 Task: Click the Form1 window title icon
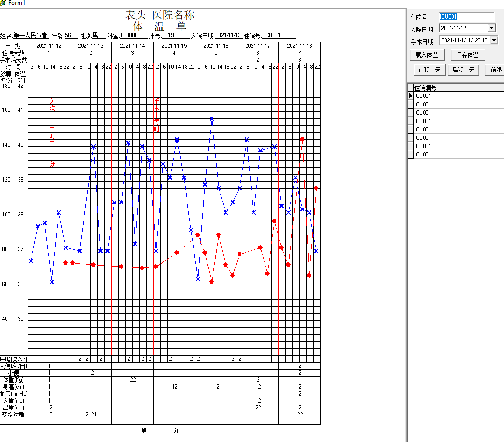point(3,3)
